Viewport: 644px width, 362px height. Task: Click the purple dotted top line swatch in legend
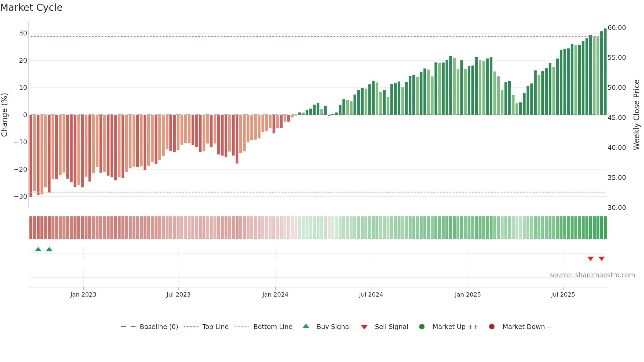pos(191,327)
